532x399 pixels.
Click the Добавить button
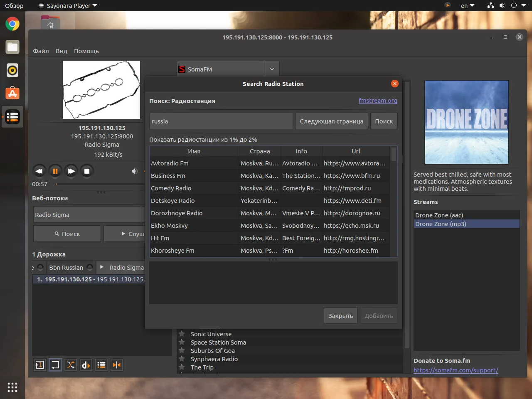tap(379, 315)
